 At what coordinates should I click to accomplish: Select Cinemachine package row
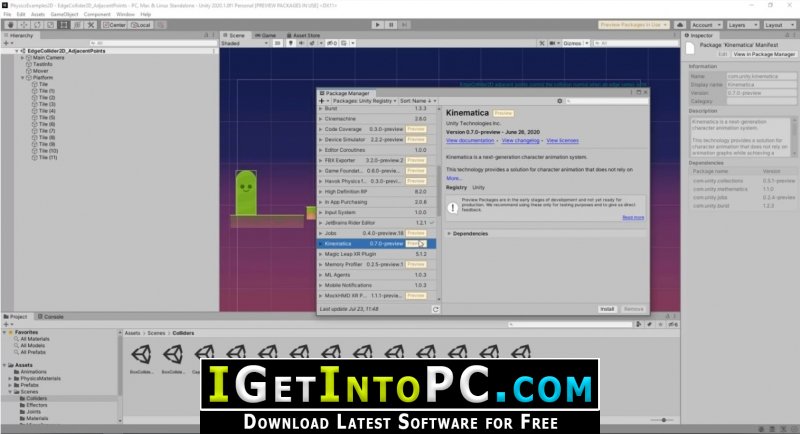pos(377,119)
